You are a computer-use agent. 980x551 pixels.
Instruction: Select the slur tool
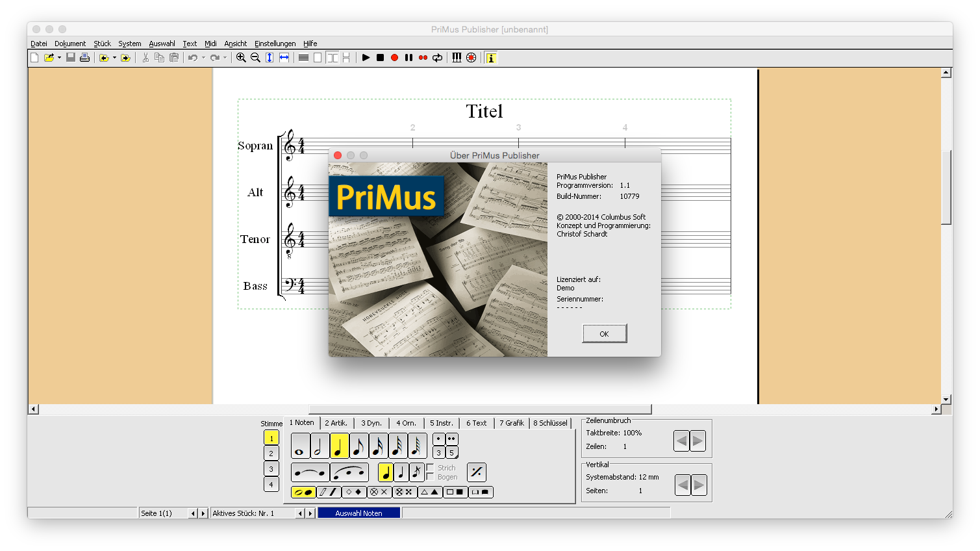coord(351,472)
